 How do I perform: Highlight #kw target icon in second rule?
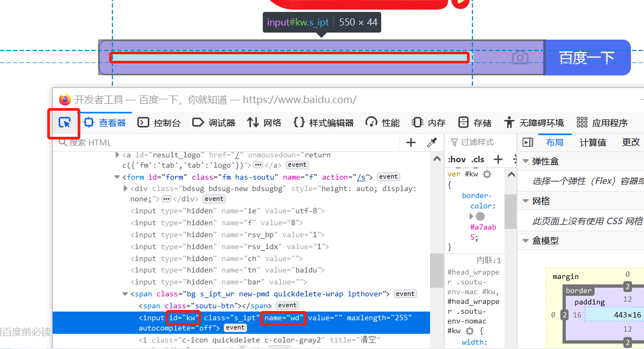[x=470, y=331]
